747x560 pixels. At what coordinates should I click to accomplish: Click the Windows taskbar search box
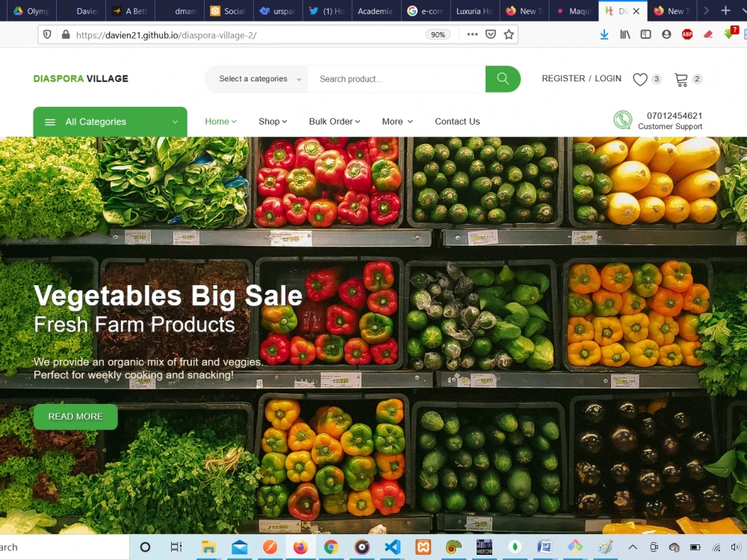(64, 547)
